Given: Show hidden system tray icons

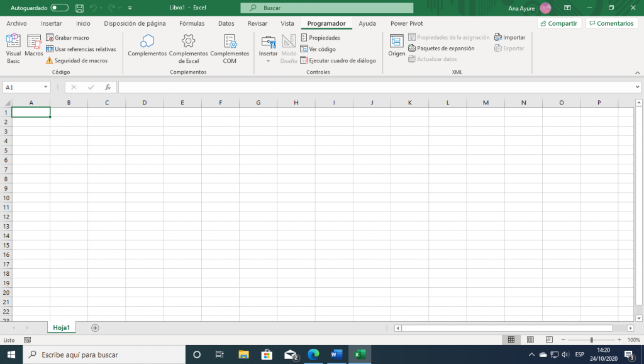Looking at the screenshot, I should pos(531,355).
